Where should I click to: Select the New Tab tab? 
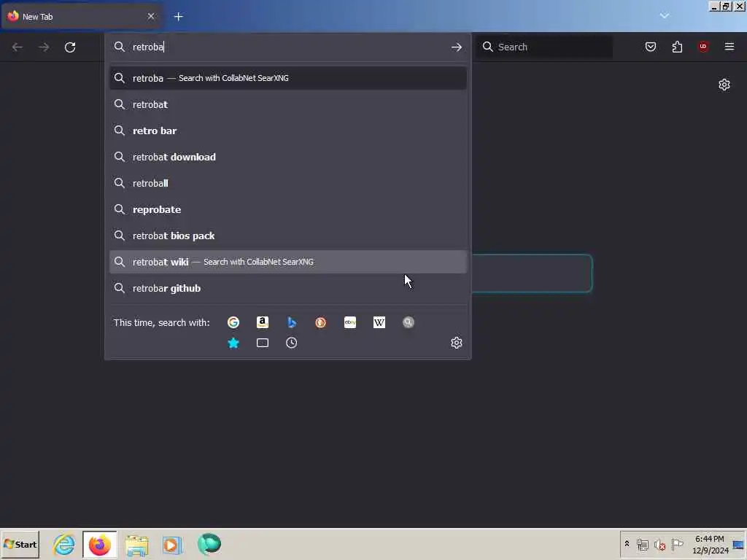coord(82,17)
